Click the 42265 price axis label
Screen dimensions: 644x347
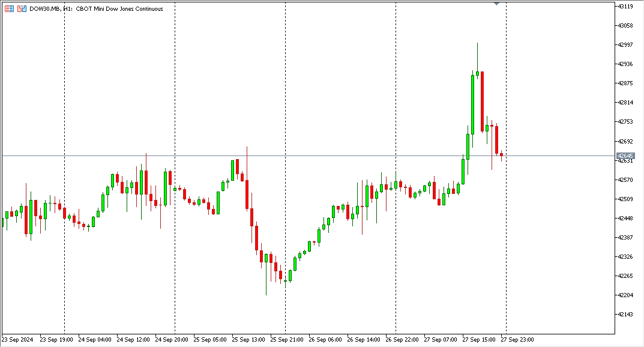[625, 276]
